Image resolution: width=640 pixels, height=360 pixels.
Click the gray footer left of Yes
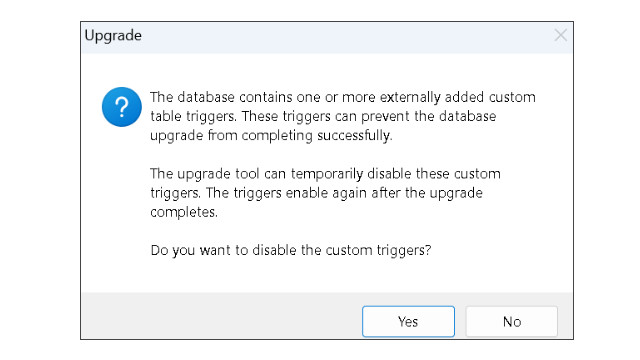tap(220, 315)
